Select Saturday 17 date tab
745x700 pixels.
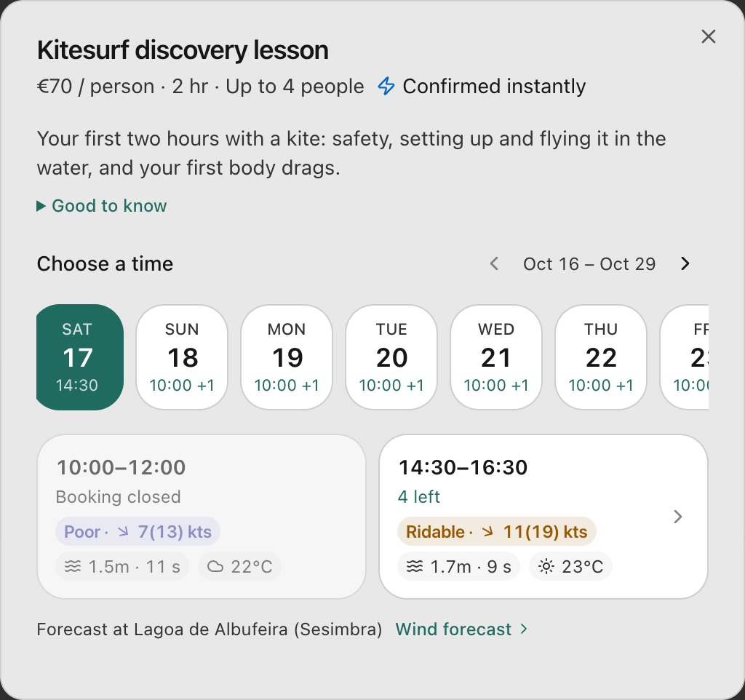[80, 357]
